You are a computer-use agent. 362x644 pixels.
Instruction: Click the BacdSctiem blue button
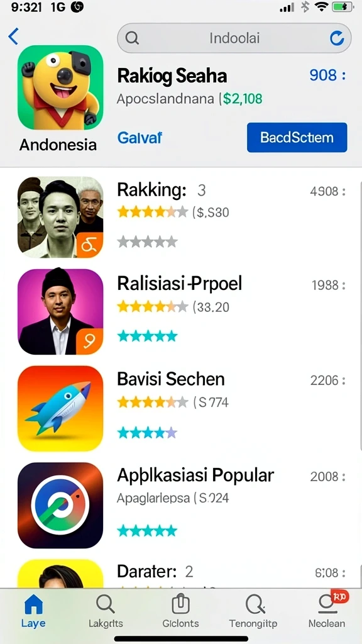tap(297, 137)
